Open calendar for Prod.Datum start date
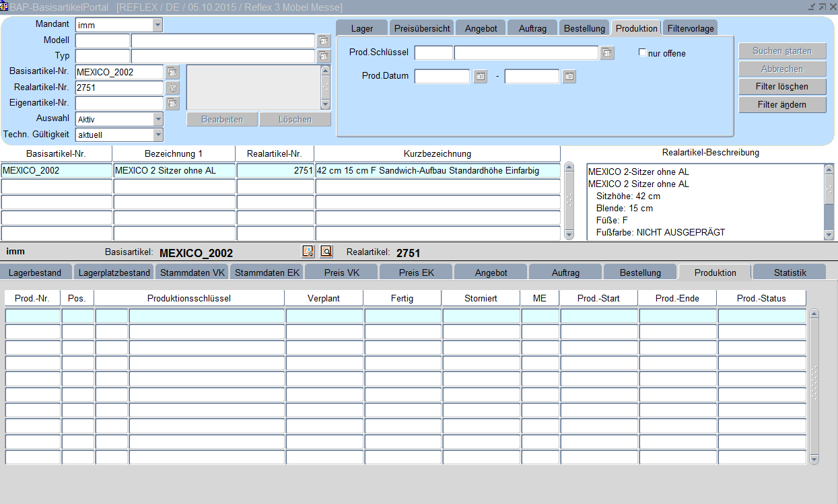The image size is (838, 504). pyautogui.click(x=480, y=77)
